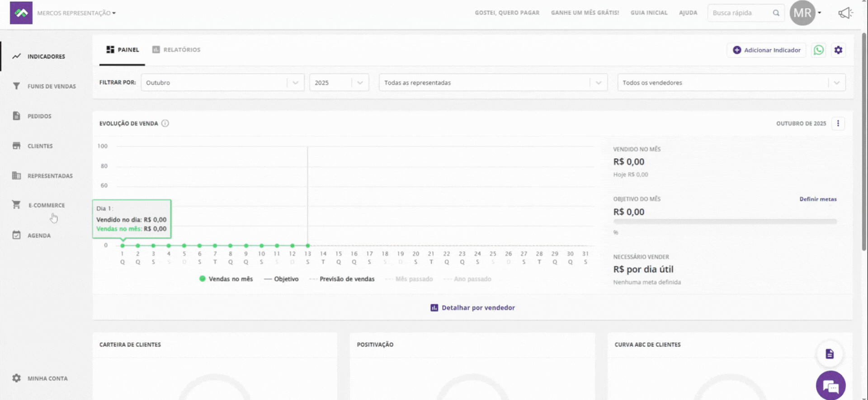Click the 'Busca rápida' search field
This screenshot has height=400, width=868.
tap(741, 13)
